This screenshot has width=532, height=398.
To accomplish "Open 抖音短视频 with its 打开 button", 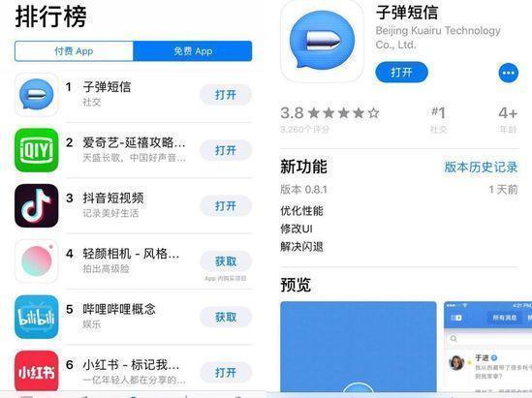I will (226, 206).
